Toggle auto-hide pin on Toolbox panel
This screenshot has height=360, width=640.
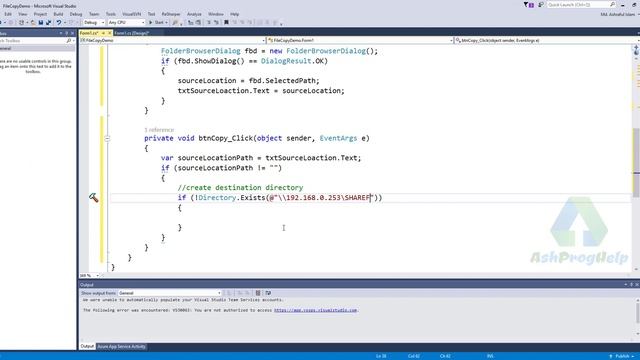click(67, 33)
